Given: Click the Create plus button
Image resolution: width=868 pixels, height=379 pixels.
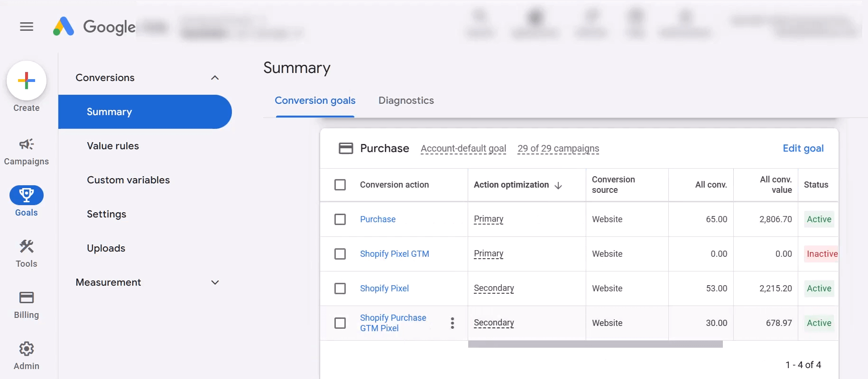Looking at the screenshot, I should (27, 81).
